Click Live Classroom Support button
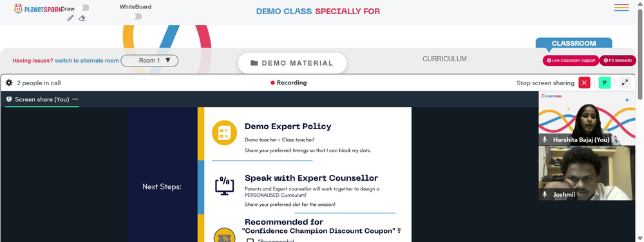Viewport: 644px width, 242px height. tap(571, 61)
